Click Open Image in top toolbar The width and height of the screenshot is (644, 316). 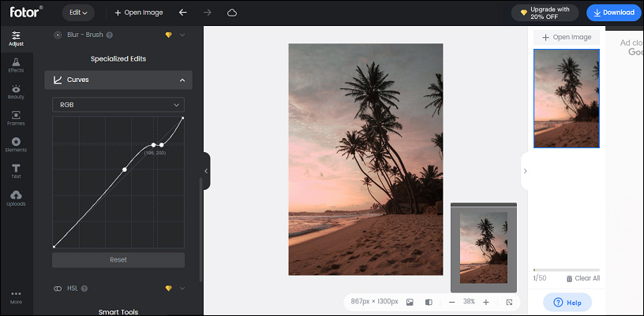(x=139, y=13)
